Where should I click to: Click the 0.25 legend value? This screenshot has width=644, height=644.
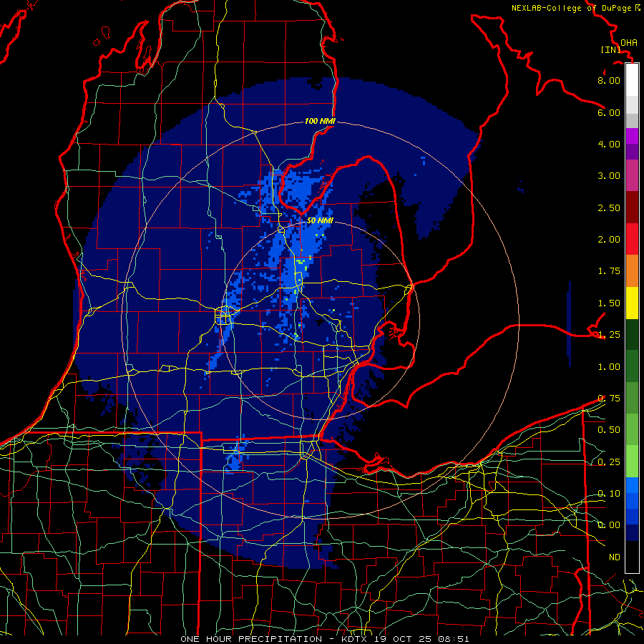click(x=609, y=462)
